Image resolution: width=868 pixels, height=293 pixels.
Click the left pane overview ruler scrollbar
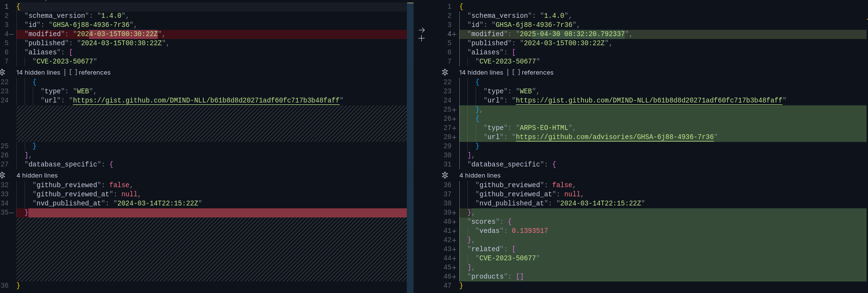tap(410, 144)
